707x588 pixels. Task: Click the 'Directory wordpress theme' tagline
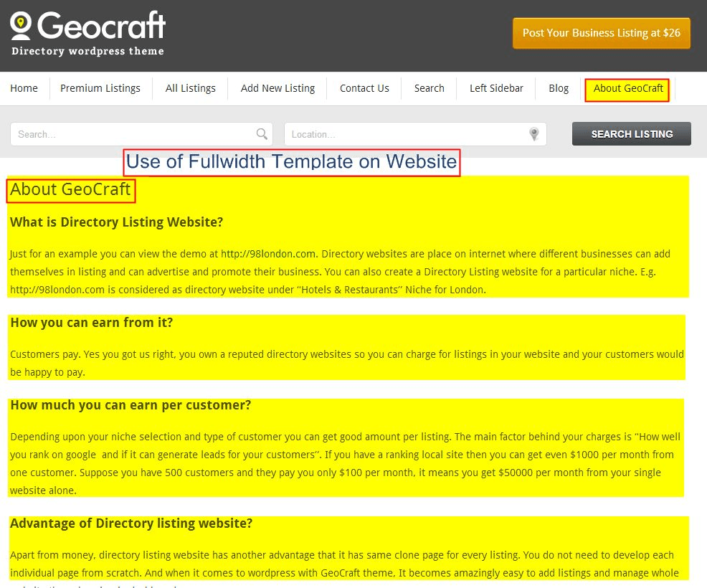click(x=87, y=51)
